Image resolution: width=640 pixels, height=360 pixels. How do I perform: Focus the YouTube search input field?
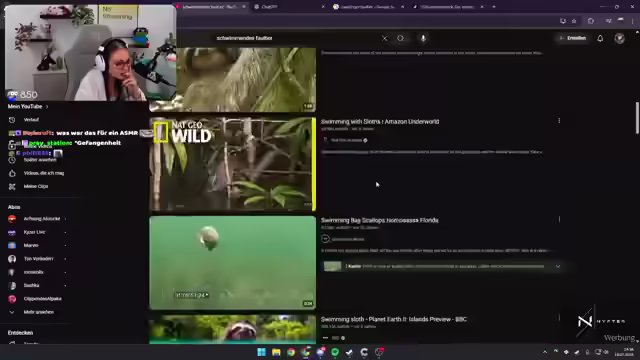click(296, 38)
